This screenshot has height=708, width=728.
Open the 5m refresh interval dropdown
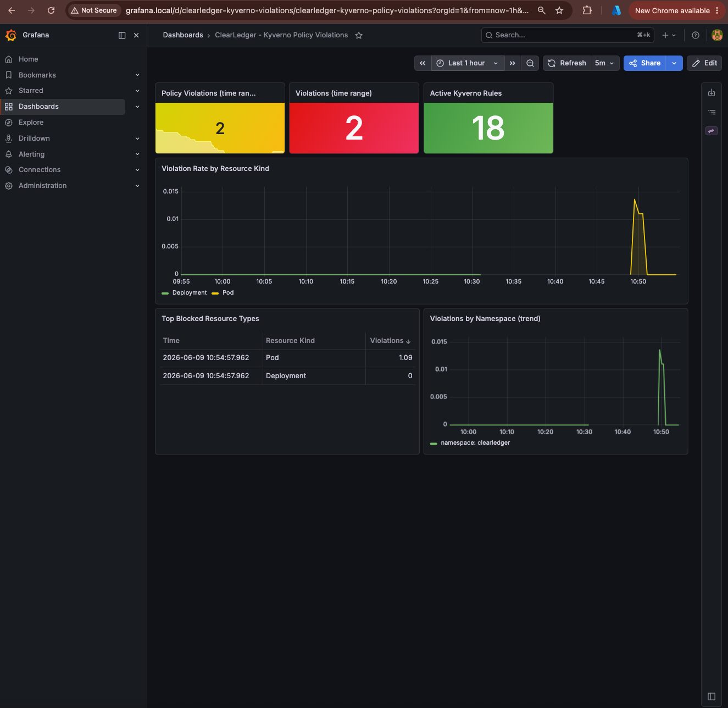point(605,63)
